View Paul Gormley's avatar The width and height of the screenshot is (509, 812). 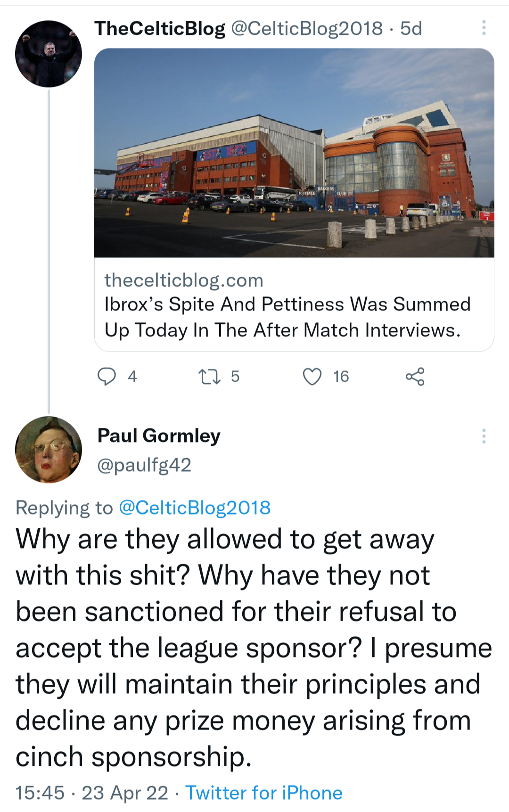[x=49, y=450]
